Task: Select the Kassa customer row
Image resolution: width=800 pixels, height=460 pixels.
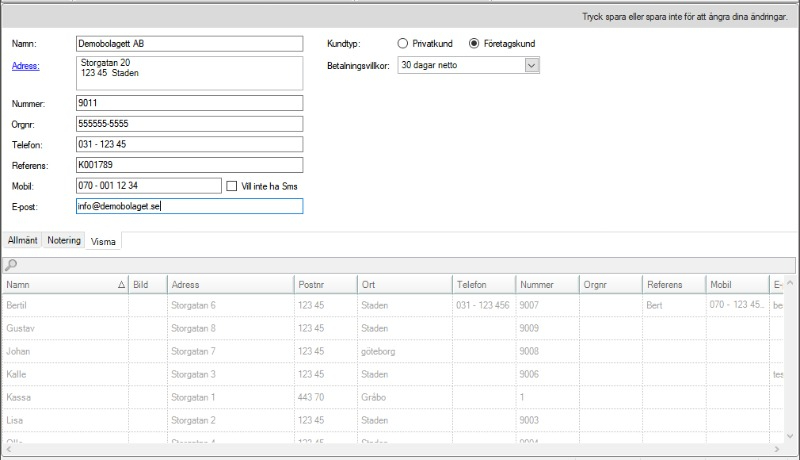Action: tap(393, 397)
